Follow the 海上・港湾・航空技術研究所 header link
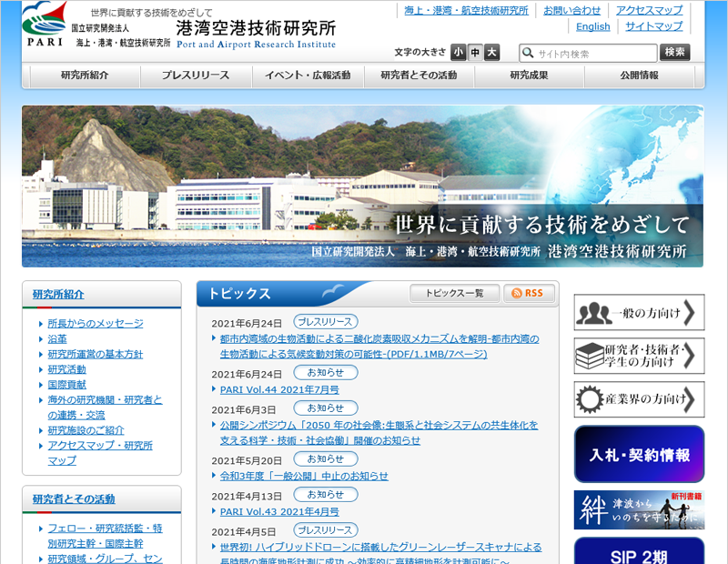The image size is (728, 564). [466, 11]
